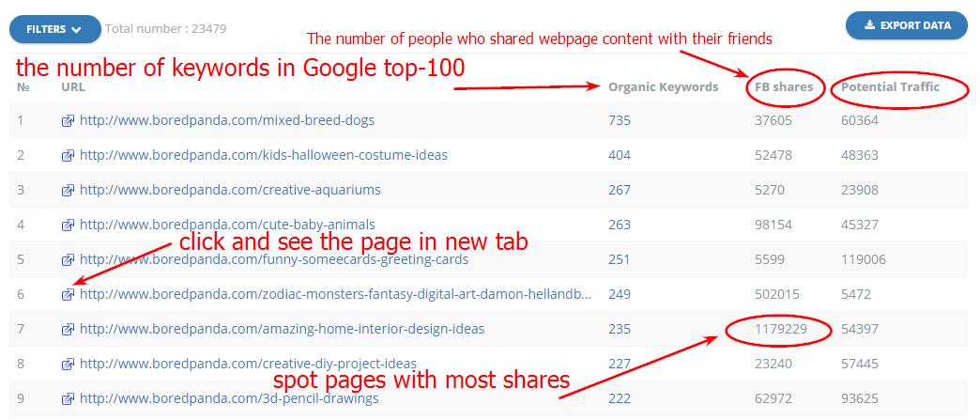The height and width of the screenshot is (420, 980).
Task: Click new-tab icon beside creative-aquariums URL
Action: [x=68, y=191]
